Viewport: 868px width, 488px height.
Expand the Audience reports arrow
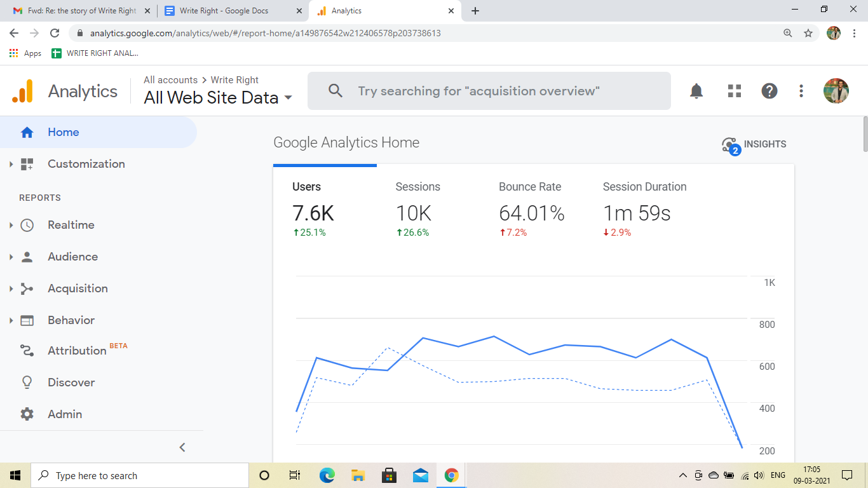point(11,257)
